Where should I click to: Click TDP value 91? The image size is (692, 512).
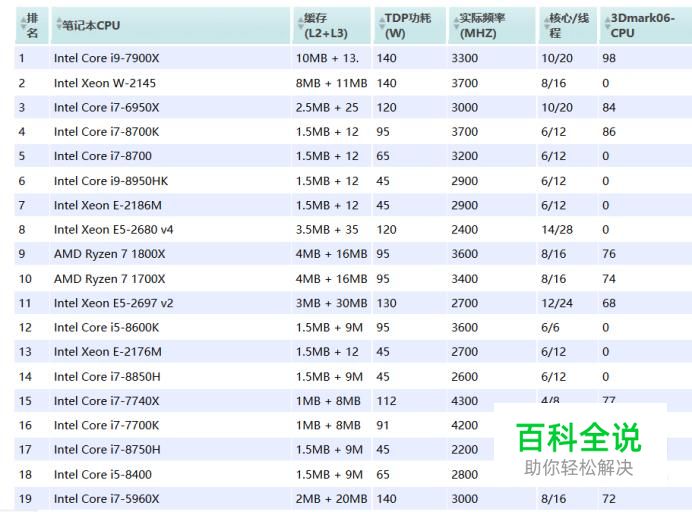click(383, 425)
